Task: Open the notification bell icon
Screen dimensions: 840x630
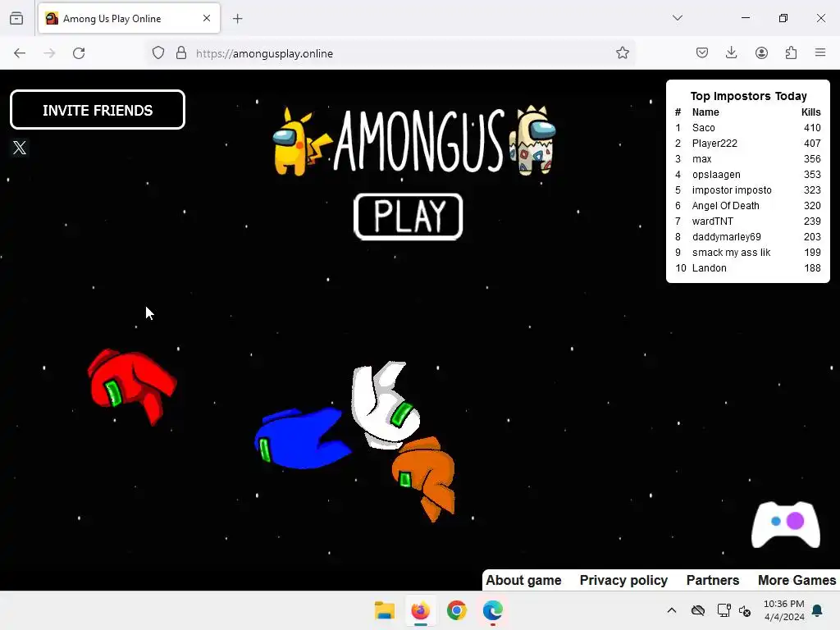Action: pos(817,610)
